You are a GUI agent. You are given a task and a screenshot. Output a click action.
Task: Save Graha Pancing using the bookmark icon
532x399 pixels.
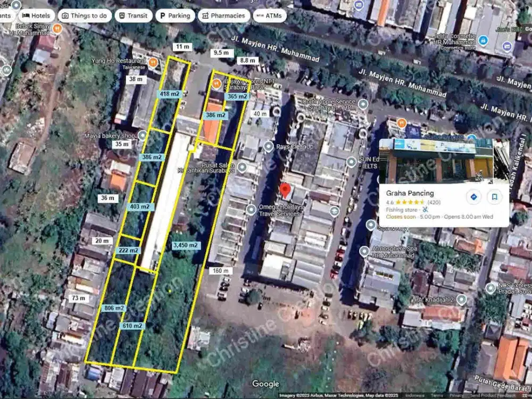tap(494, 196)
